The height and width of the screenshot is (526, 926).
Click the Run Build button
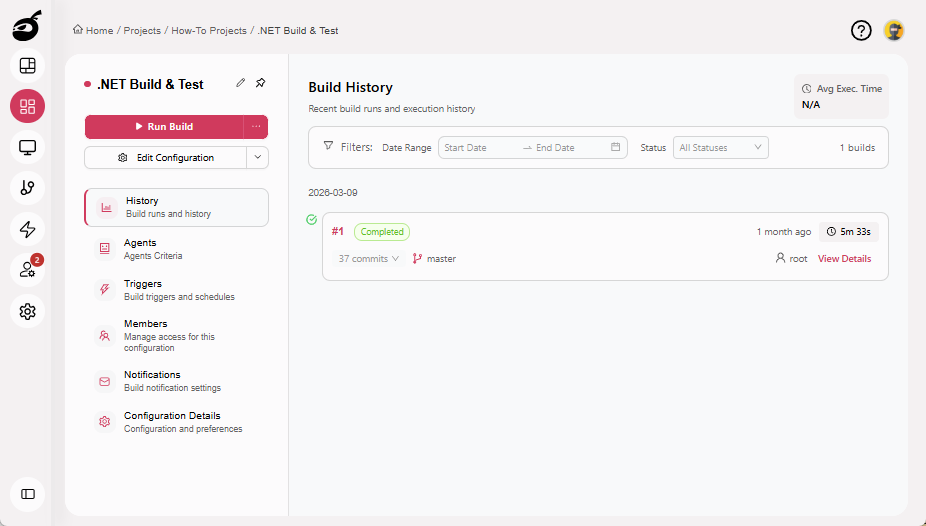164,126
